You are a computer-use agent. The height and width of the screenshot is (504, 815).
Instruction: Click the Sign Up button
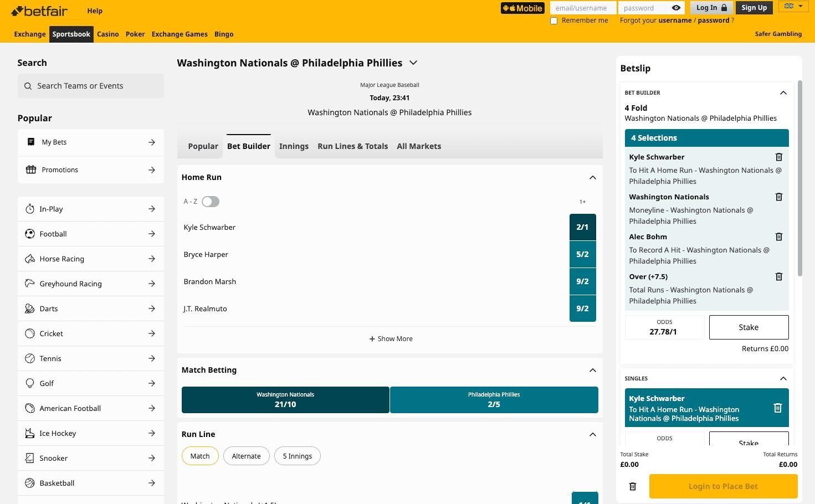754,8
